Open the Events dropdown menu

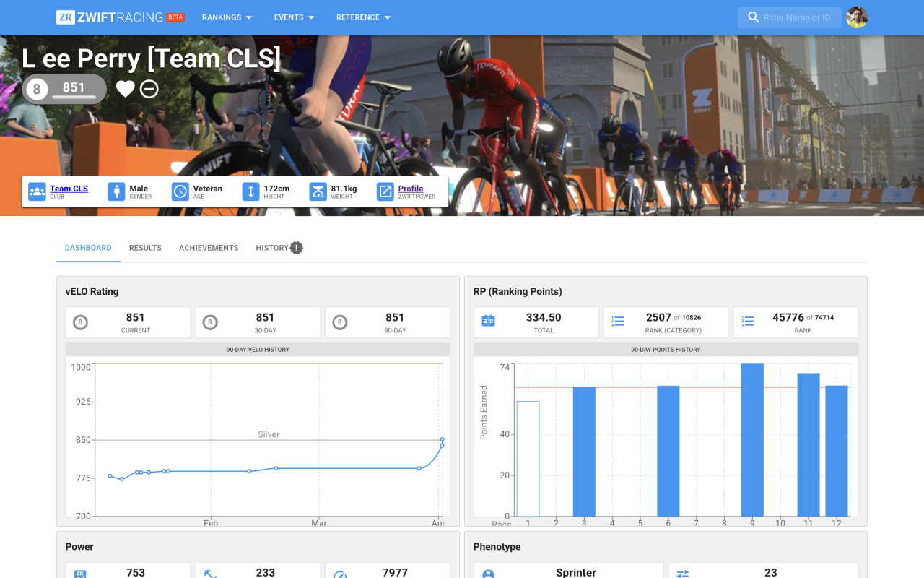pos(294,17)
